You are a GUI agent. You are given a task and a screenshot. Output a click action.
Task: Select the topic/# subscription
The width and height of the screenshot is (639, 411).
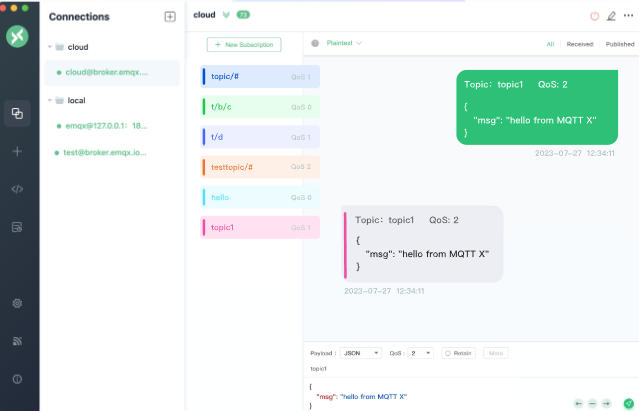[260, 77]
